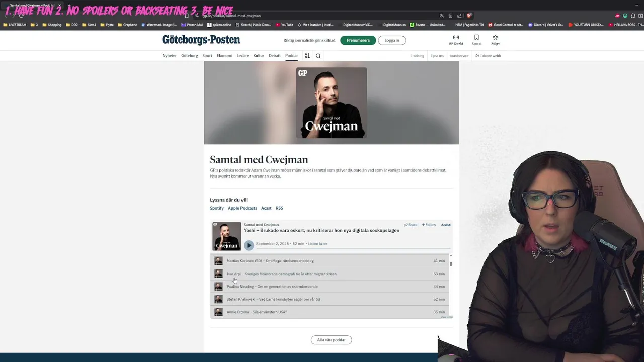
Task: Click the Logga in button
Action: pos(391,40)
